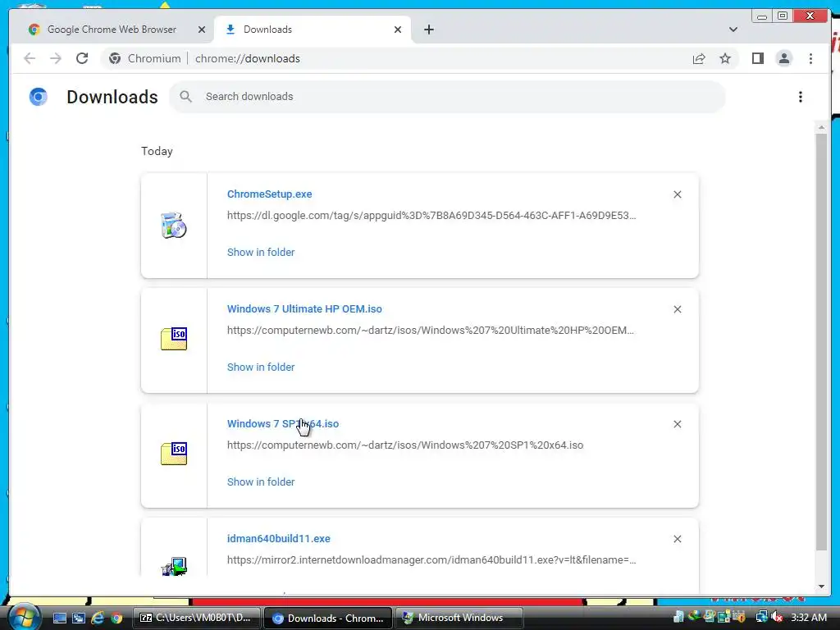Open the Downloads page more actions menu
Image resolution: width=840 pixels, height=630 pixels.
pyautogui.click(x=801, y=97)
